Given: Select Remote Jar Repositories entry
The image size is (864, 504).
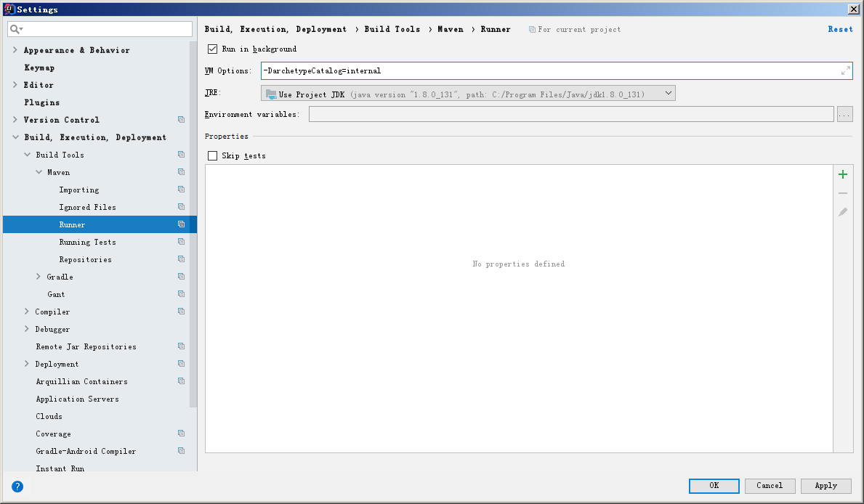Looking at the screenshot, I should 86,347.
